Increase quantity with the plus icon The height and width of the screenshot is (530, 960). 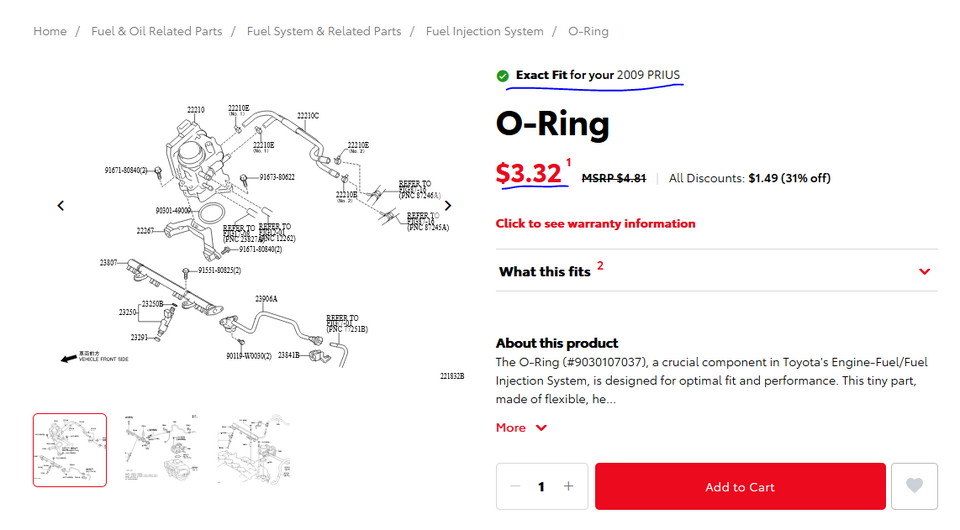pos(568,486)
